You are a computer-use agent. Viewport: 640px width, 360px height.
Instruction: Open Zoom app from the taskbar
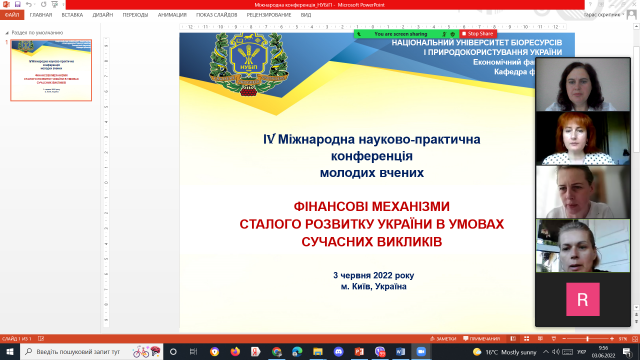(x=421, y=351)
